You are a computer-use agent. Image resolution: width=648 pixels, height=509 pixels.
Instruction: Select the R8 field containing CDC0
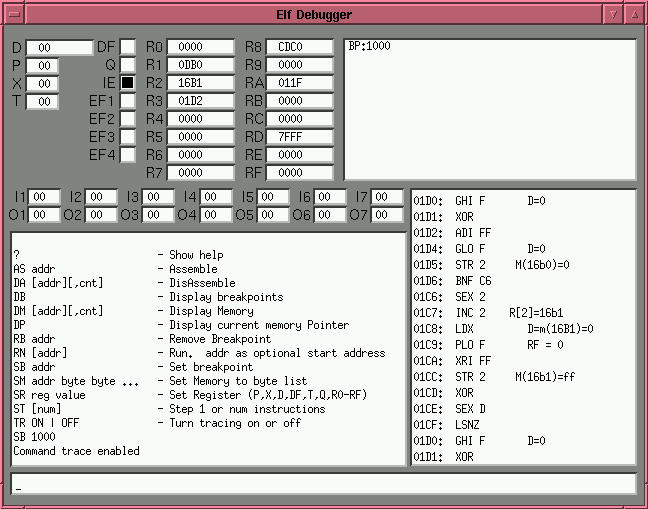click(x=298, y=47)
